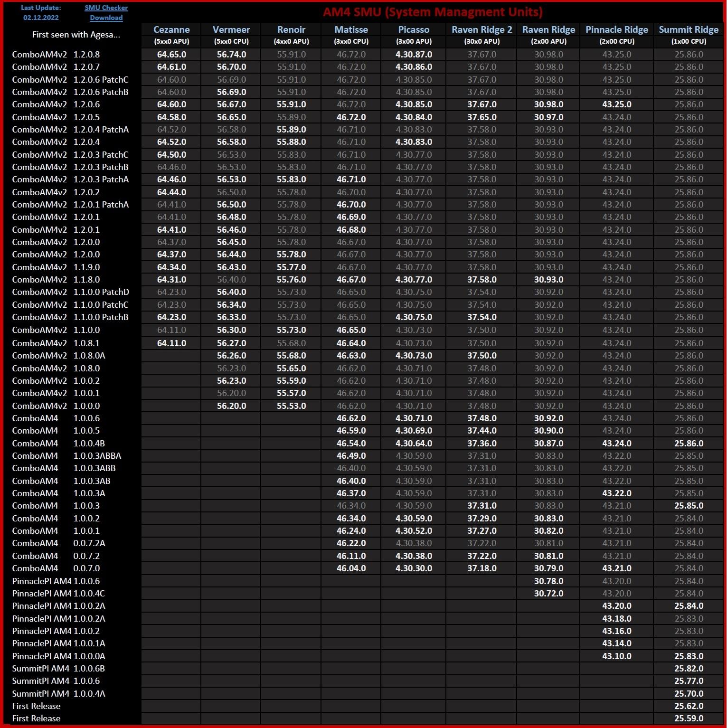
Task: Select the Renoir column header
Action: pyautogui.click(x=291, y=29)
